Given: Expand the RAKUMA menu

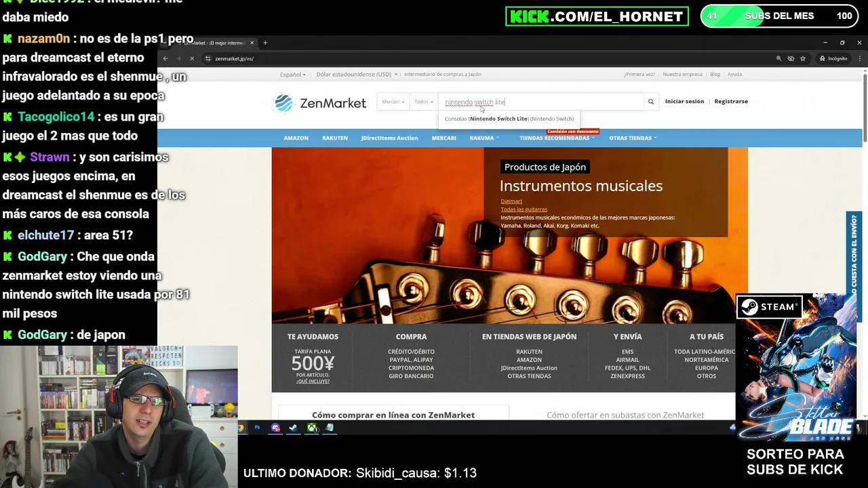Looking at the screenshot, I should point(484,138).
